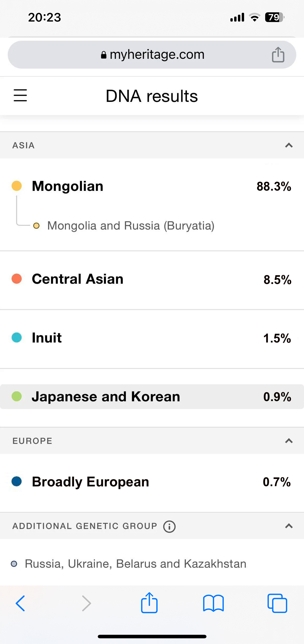The height and width of the screenshot is (644, 304).
Task: Click the orange Central Asian color dot
Action: click(x=17, y=279)
